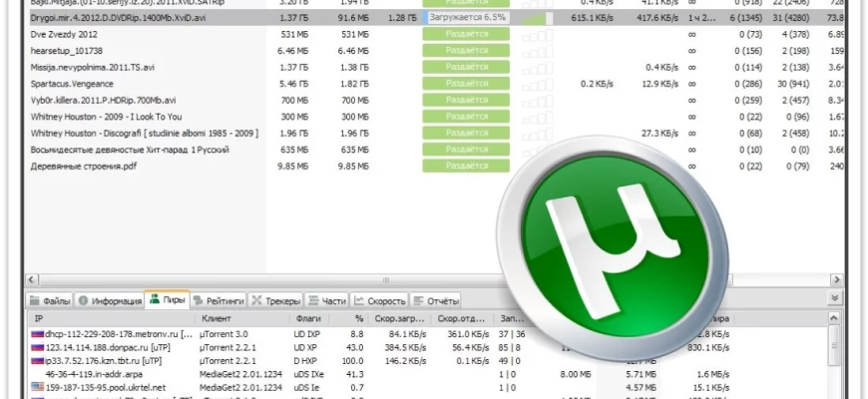Open the Части tab

(x=326, y=301)
